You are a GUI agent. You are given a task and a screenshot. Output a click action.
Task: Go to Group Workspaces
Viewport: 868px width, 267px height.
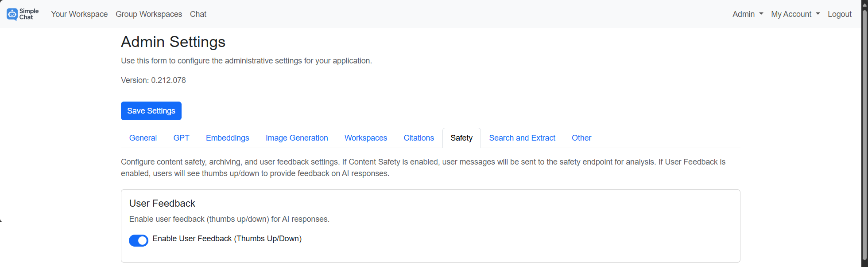(x=149, y=14)
